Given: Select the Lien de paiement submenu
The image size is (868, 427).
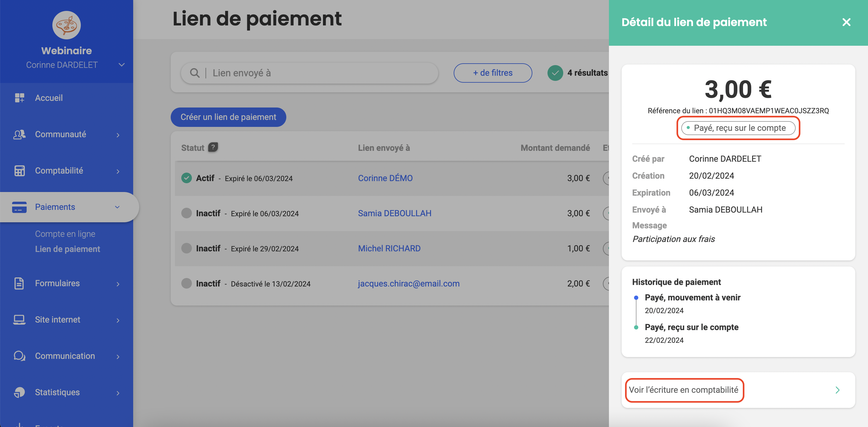Looking at the screenshot, I should (x=67, y=249).
